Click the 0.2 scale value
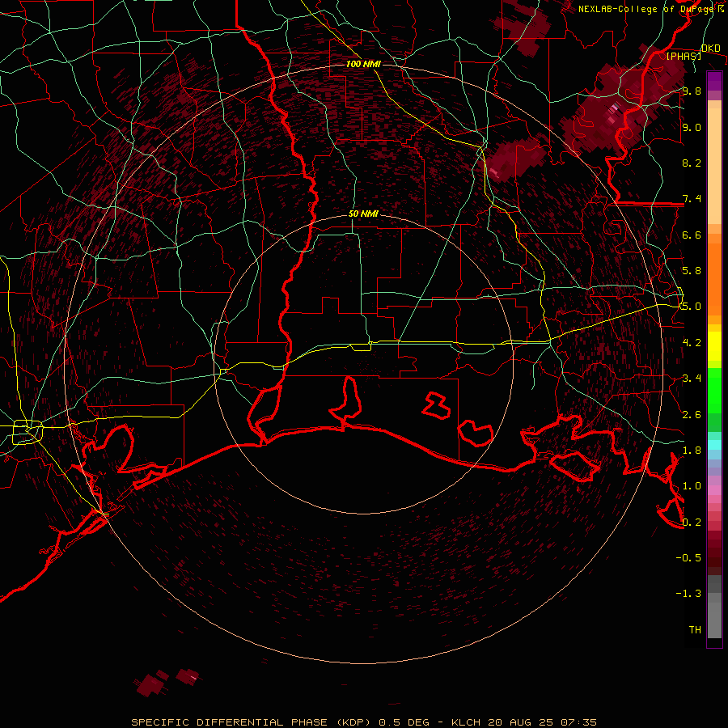Viewport: 728px width, 728px height. 692,522
